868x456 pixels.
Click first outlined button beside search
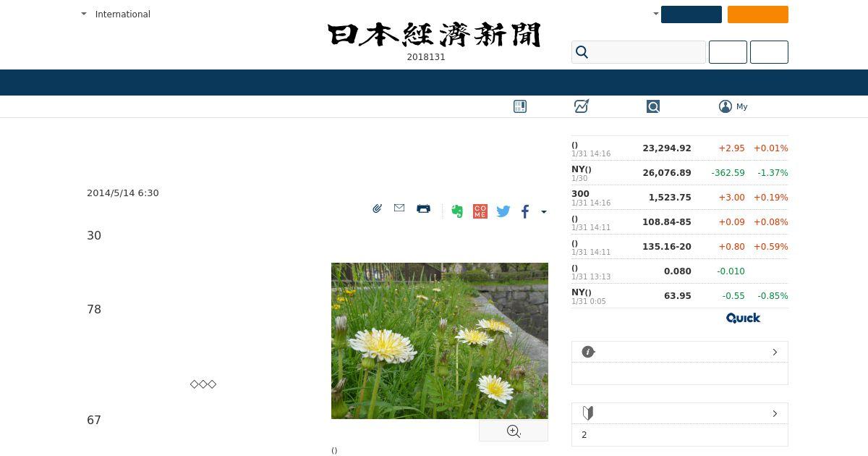(x=728, y=52)
